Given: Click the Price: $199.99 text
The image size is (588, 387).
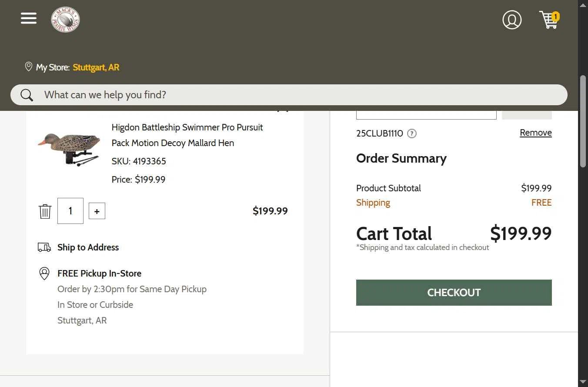Looking at the screenshot, I should 138,180.
